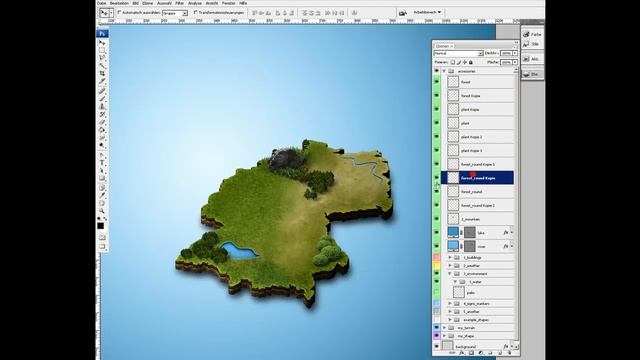Toggle Quick Mask mode in toolbox
640x360 pixels.
[102, 238]
